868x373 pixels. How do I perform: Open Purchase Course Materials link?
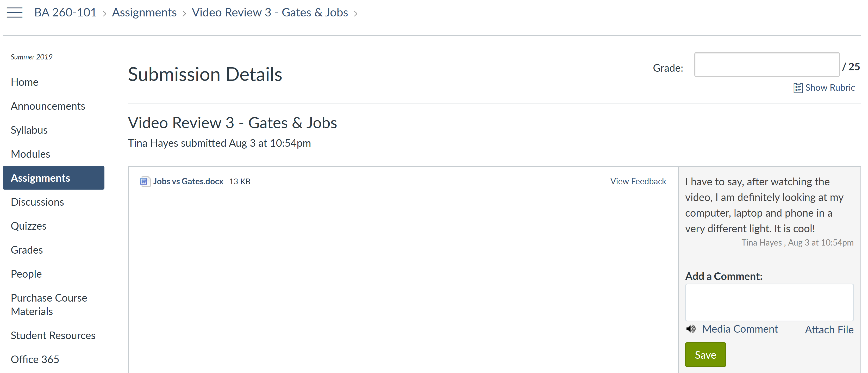click(49, 304)
